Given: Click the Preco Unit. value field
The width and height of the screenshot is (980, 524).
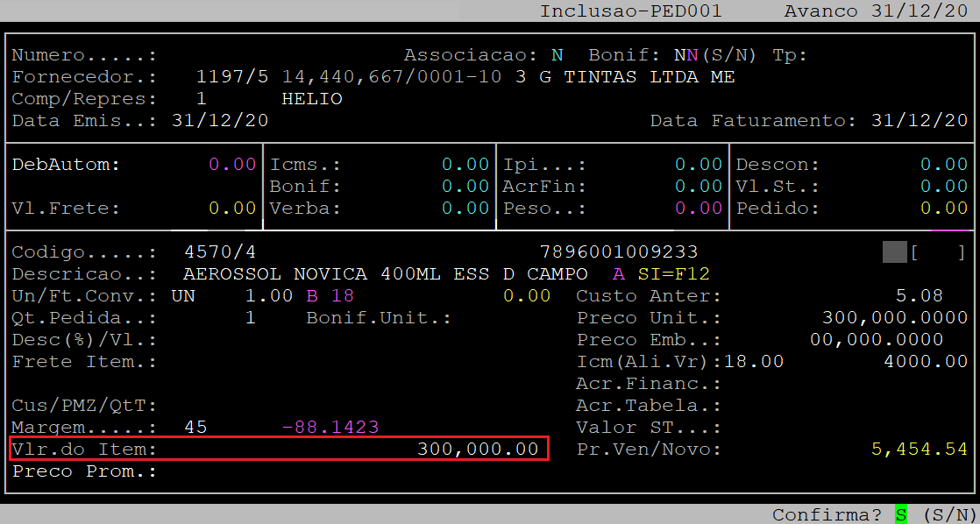Looking at the screenshot, I should pyautogui.click(x=894, y=318).
